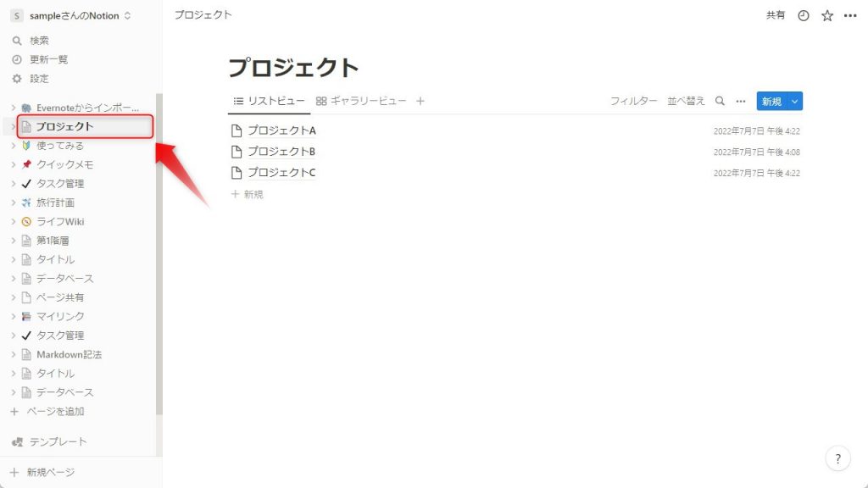The image size is (868, 488).
Task: Add a row with + 新規 below list
Action: (248, 194)
